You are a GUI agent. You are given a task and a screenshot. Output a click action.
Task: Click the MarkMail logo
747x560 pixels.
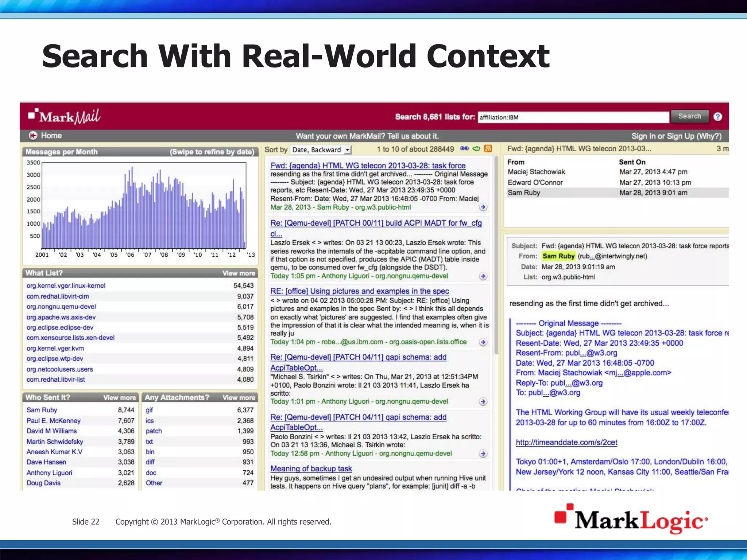pos(64,116)
